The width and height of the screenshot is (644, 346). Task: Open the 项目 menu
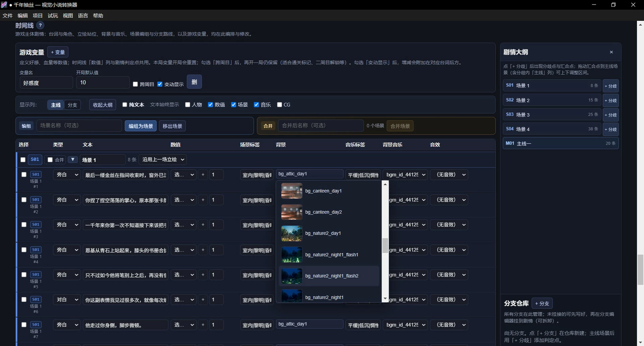point(38,16)
